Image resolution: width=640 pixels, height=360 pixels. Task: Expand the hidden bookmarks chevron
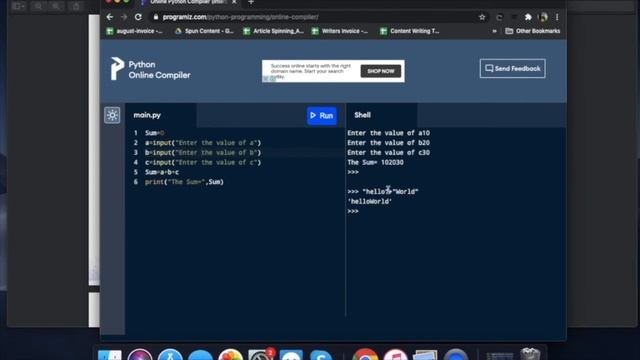pos(494,31)
